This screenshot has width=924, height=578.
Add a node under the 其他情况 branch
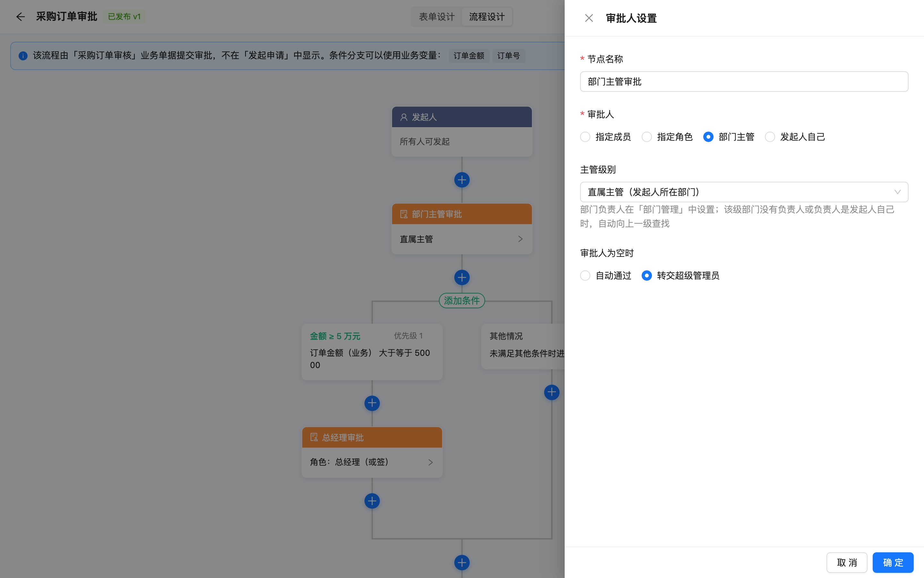point(551,392)
